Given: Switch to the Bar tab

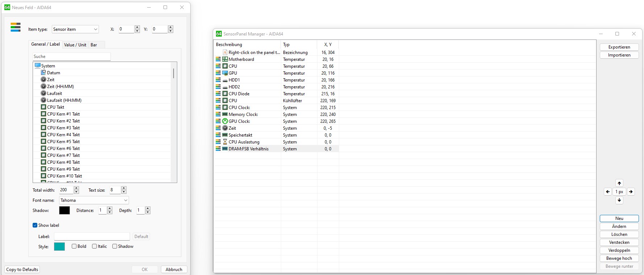Looking at the screenshot, I should (94, 45).
